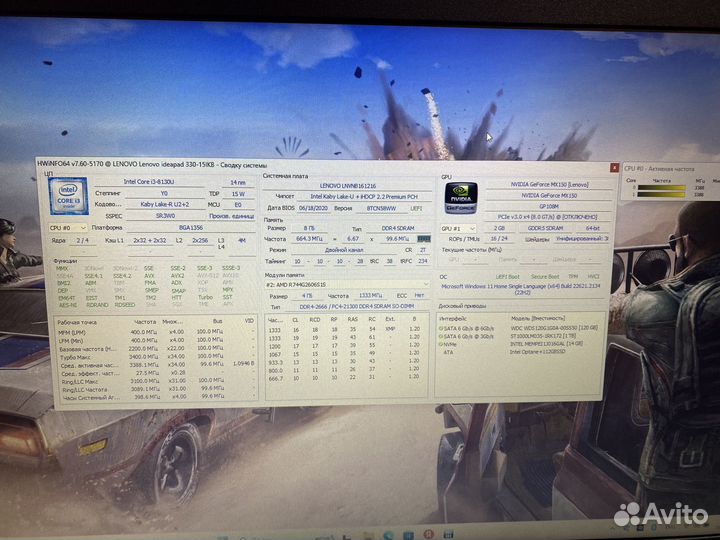The width and height of the screenshot is (720, 540).
Task: Click the module frequency 1333 МГц value
Action: click(x=370, y=295)
